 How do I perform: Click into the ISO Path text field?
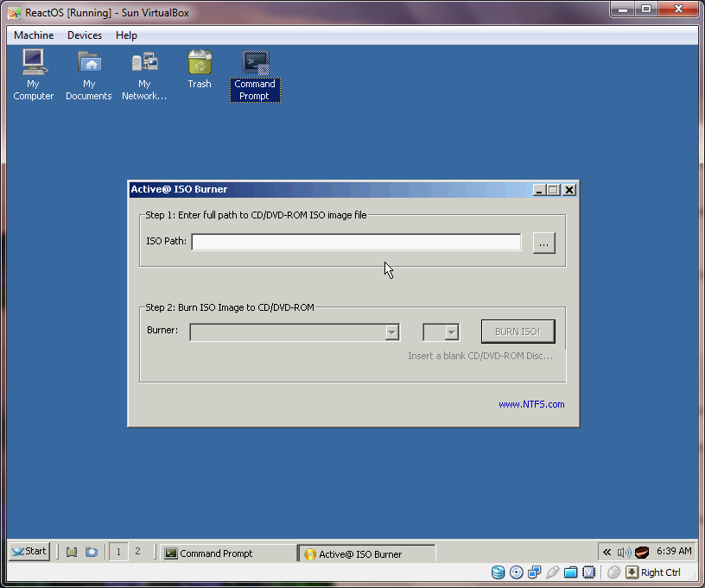click(x=356, y=243)
